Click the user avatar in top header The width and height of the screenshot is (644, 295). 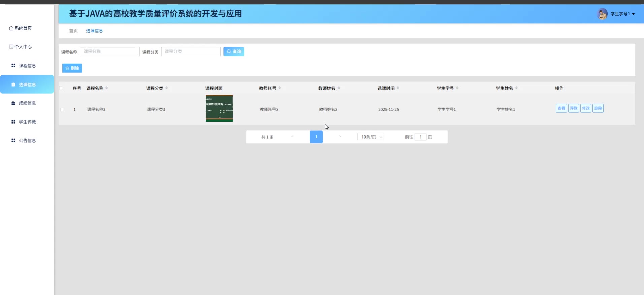click(x=602, y=14)
